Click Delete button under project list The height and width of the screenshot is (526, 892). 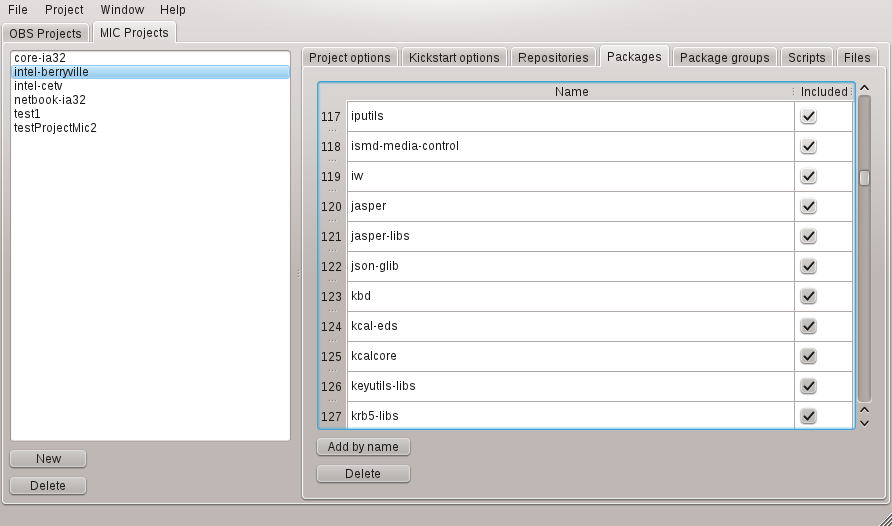(48, 486)
